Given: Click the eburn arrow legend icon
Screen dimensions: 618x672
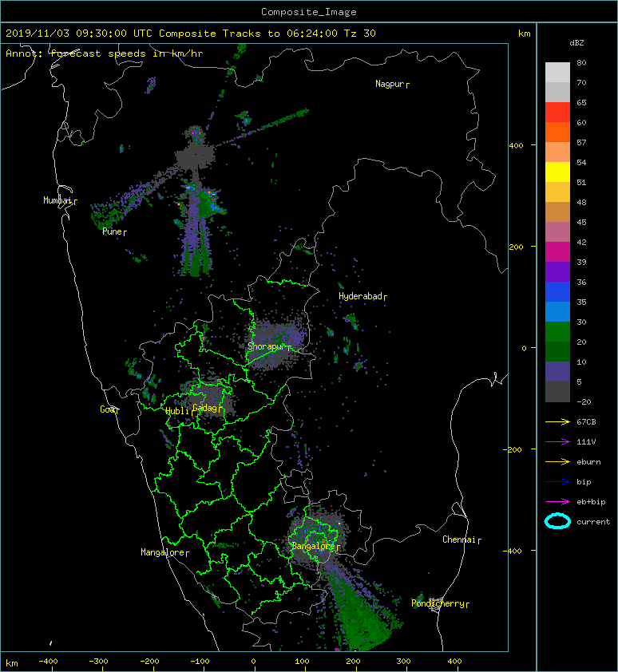Looking at the screenshot, I should (557, 462).
